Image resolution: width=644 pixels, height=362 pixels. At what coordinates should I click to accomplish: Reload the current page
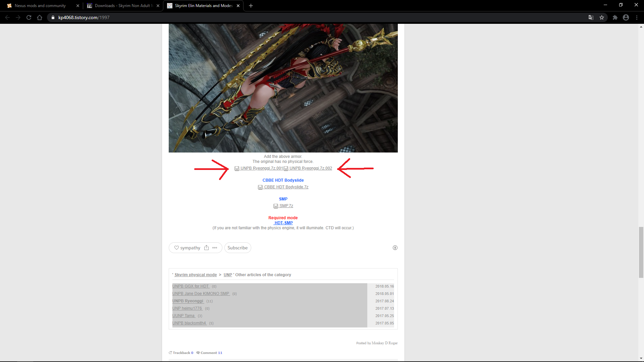[29, 17]
